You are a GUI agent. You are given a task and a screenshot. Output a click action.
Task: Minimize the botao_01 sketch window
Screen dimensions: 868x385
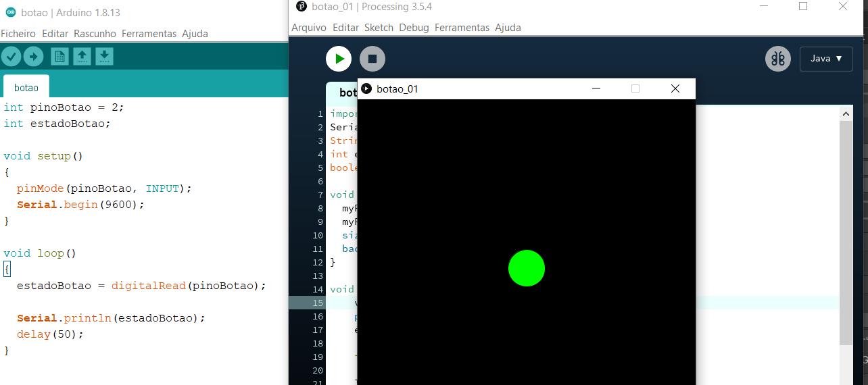coord(596,88)
